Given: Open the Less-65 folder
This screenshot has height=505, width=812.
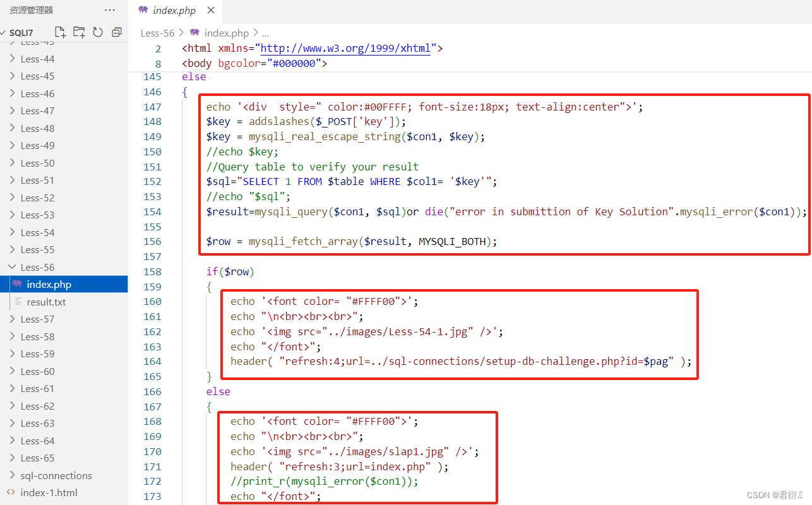Looking at the screenshot, I should click(64, 458).
